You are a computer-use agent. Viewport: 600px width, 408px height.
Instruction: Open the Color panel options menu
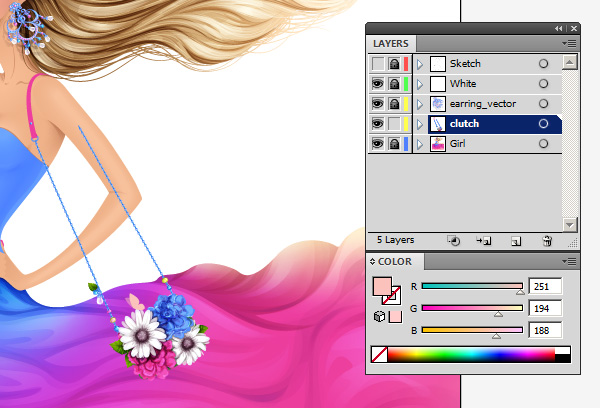(x=570, y=262)
